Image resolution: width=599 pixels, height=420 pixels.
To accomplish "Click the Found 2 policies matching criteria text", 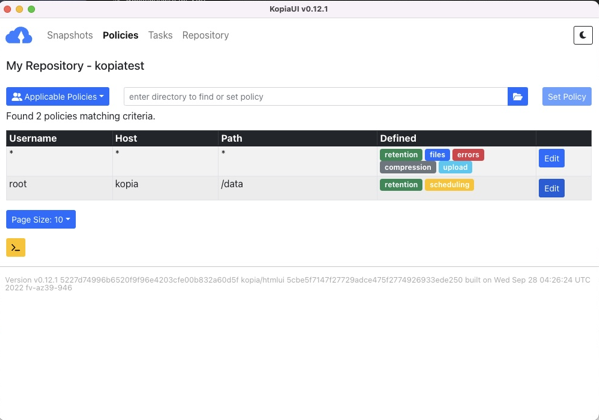I will [81, 116].
